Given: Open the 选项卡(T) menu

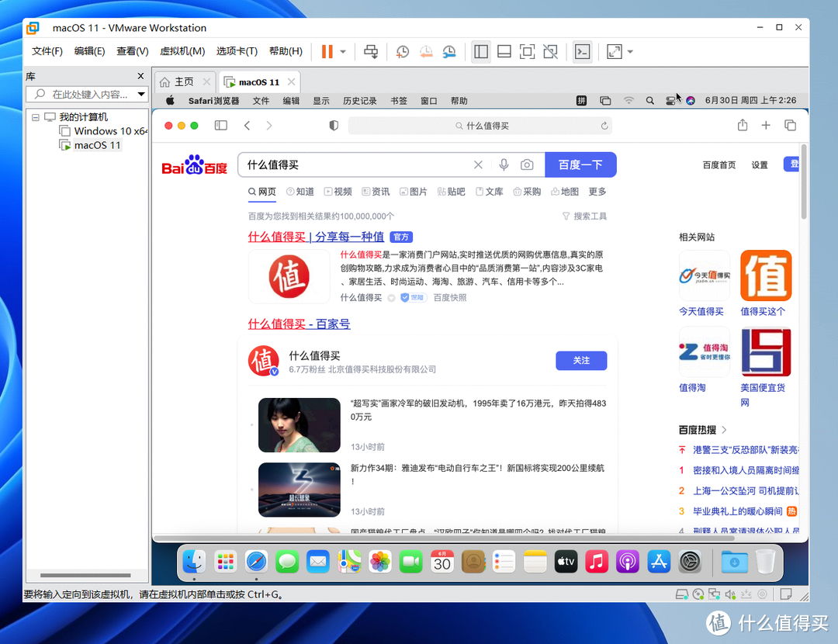Looking at the screenshot, I should pyautogui.click(x=237, y=51).
